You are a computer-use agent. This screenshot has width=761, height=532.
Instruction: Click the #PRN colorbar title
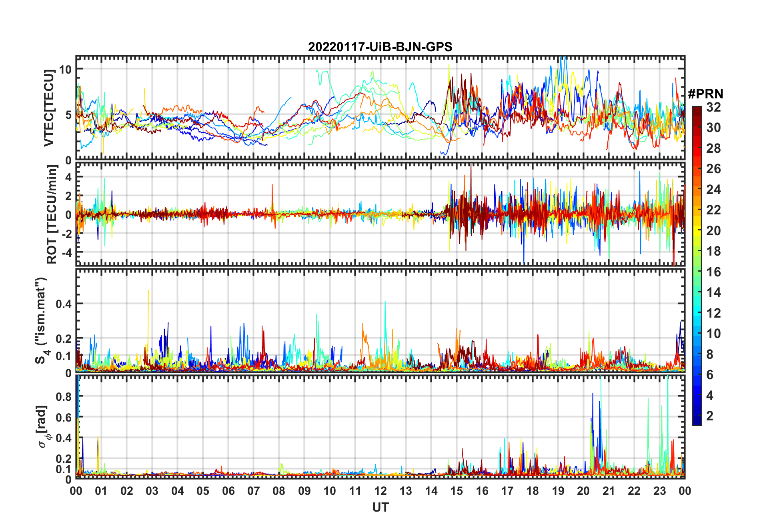pyautogui.click(x=705, y=94)
